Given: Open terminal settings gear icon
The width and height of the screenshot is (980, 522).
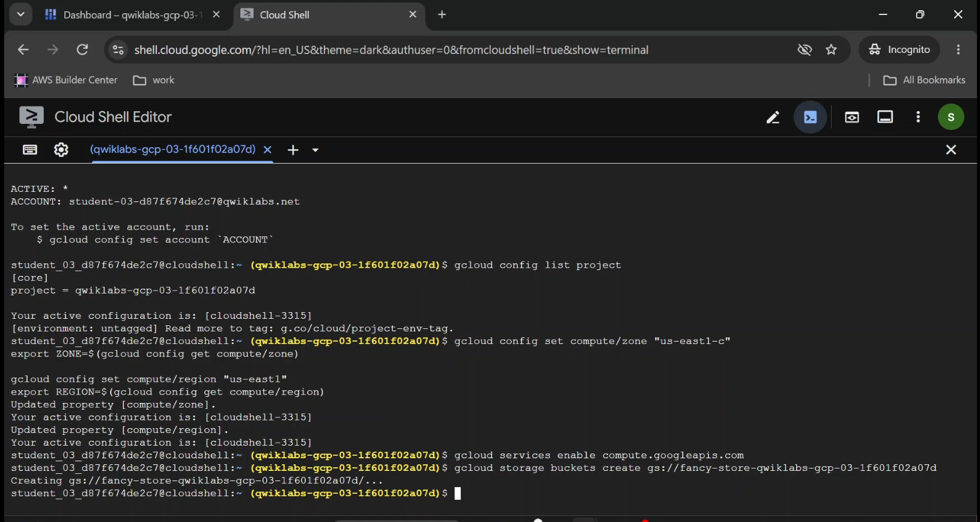Looking at the screenshot, I should (x=61, y=150).
